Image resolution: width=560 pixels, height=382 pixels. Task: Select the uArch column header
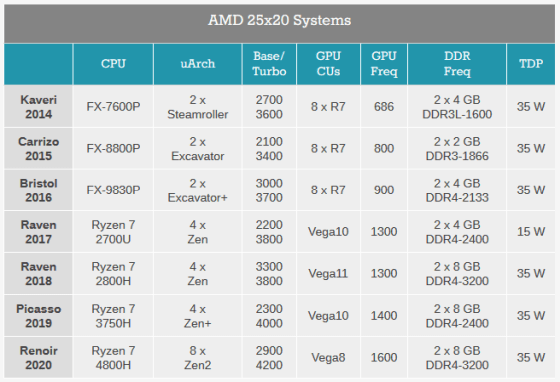tap(198, 64)
